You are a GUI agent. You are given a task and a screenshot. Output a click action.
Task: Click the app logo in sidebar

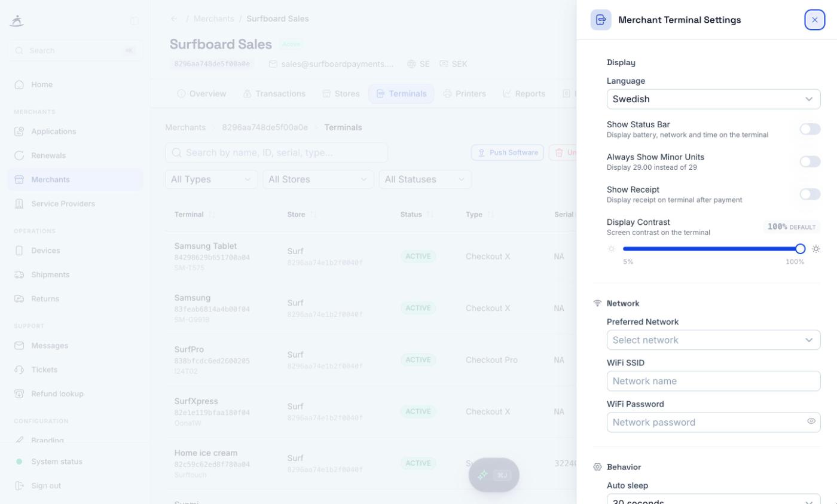(17, 21)
